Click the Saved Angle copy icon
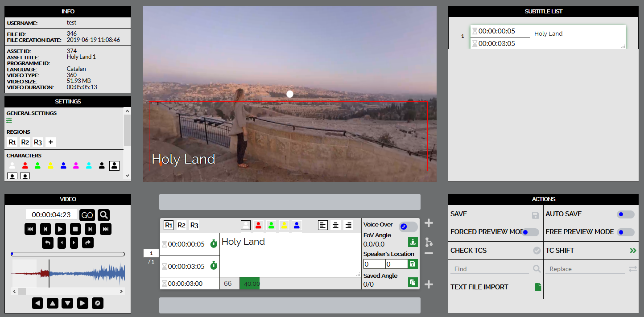The width and height of the screenshot is (644, 317). tap(413, 282)
